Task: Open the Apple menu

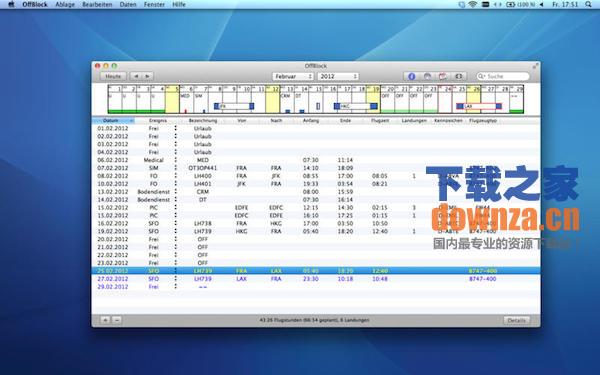Action: (x=11, y=5)
